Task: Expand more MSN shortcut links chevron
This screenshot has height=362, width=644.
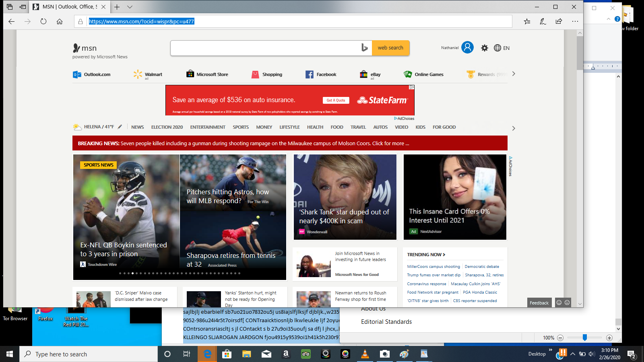Action: 514,74
